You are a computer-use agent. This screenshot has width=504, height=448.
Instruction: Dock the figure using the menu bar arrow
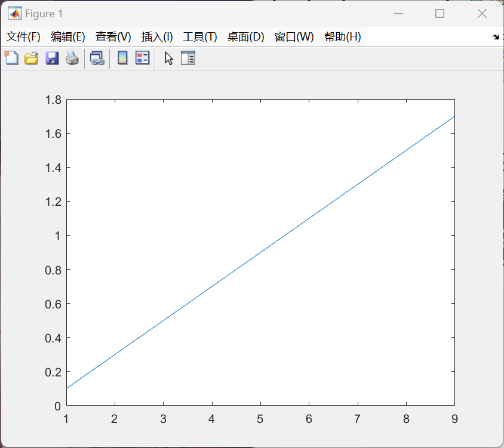(x=495, y=37)
